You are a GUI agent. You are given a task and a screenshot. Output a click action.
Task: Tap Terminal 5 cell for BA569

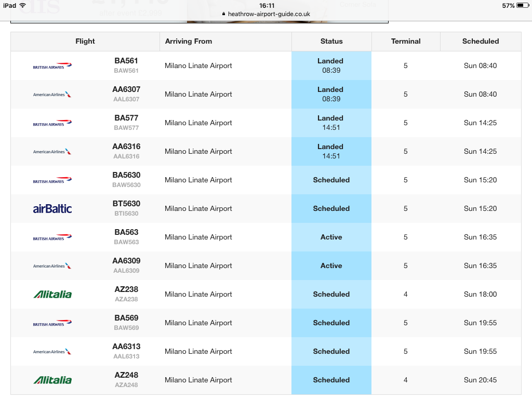click(x=405, y=323)
